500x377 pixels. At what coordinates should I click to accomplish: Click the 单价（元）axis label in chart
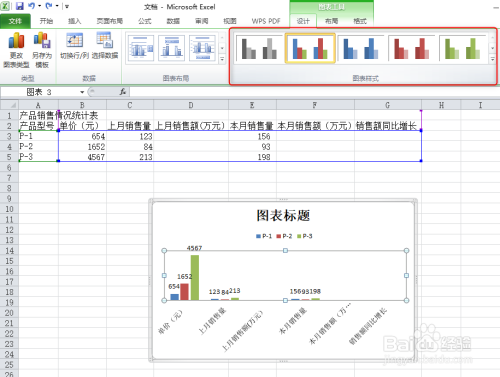pos(170,322)
